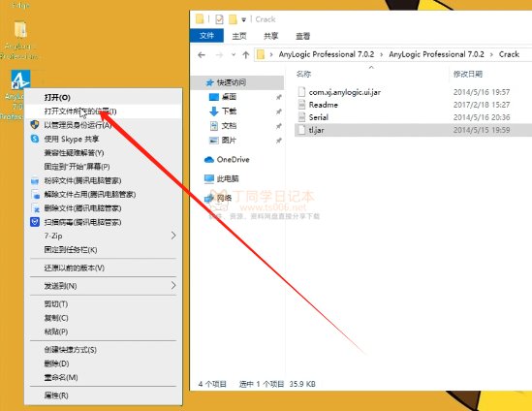Click the modified date 2017/2/18 15:27
Viewport: 532px width, 411px height.
coord(482,105)
